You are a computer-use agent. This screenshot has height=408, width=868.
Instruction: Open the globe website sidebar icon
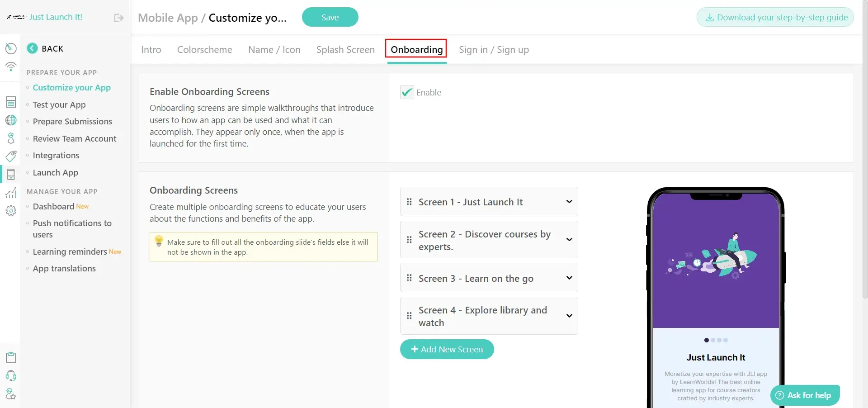(11, 120)
